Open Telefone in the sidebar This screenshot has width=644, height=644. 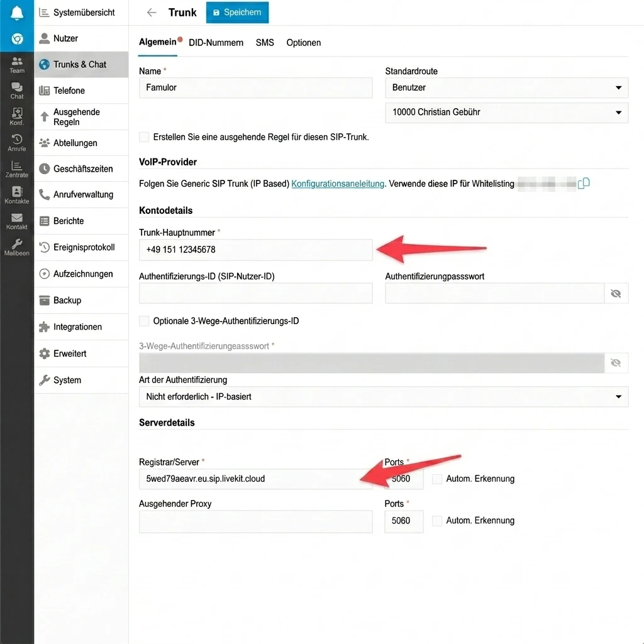81,91
